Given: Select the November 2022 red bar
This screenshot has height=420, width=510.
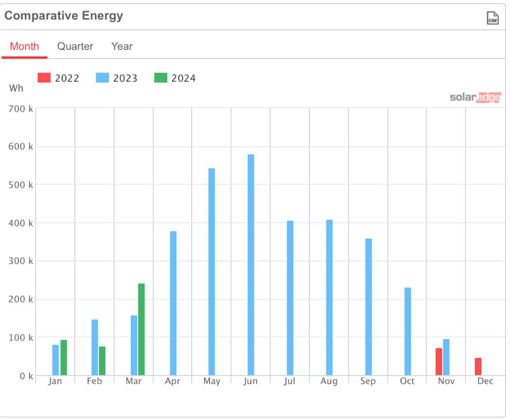Looking at the screenshot, I should (439, 362).
